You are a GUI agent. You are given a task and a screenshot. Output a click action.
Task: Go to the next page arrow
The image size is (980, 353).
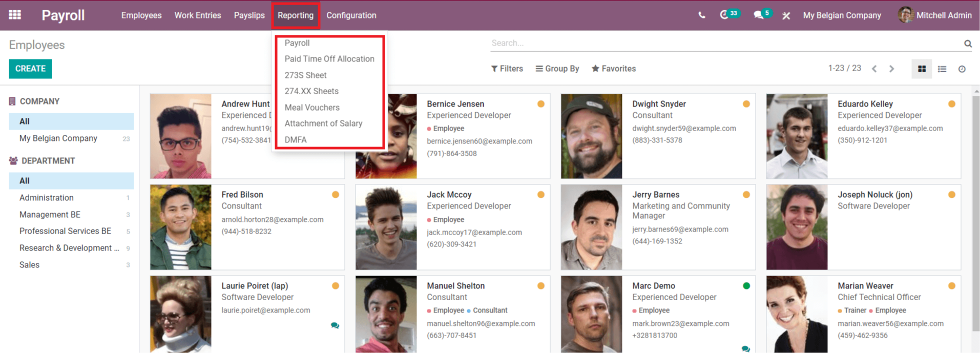[x=892, y=69]
